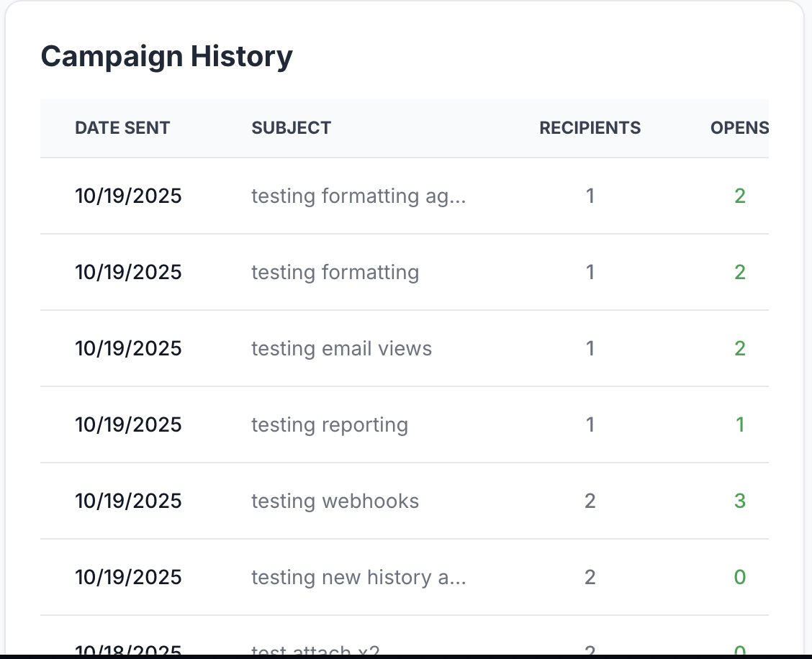The image size is (812, 659).
Task: Select the 'testing new history a...' subject cell
Action: (358, 577)
